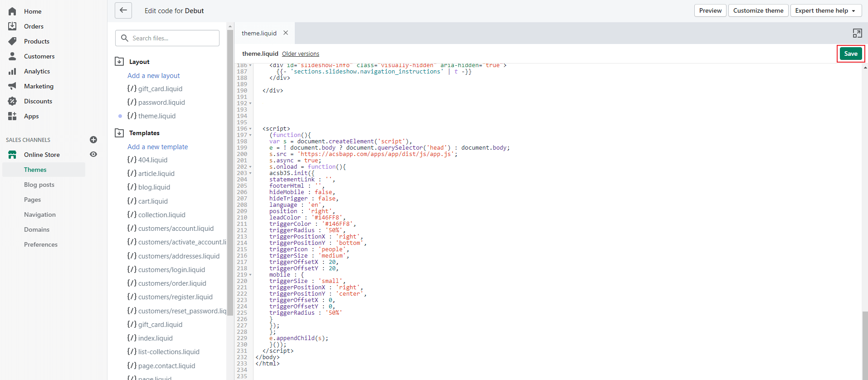868x380 pixels.
Task: Open theme.liquid in Layout
Action: point(151,116)
